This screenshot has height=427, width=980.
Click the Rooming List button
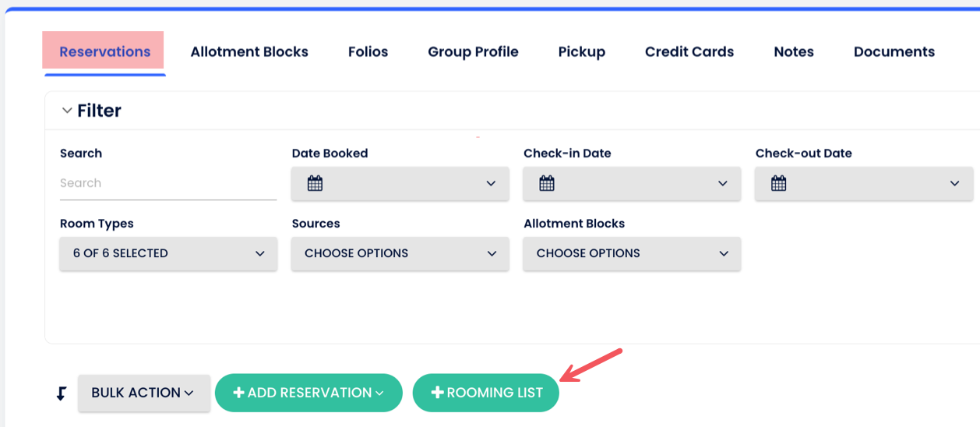click(486, 393)
